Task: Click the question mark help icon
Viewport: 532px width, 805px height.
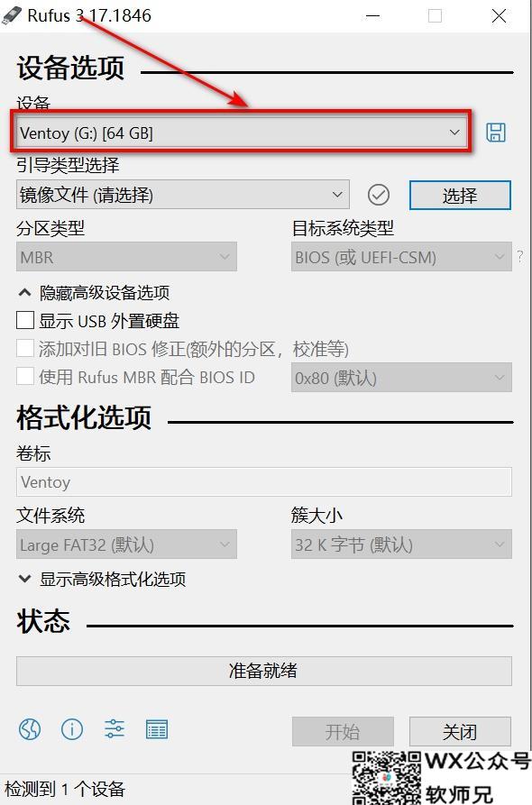Action: 520,256
